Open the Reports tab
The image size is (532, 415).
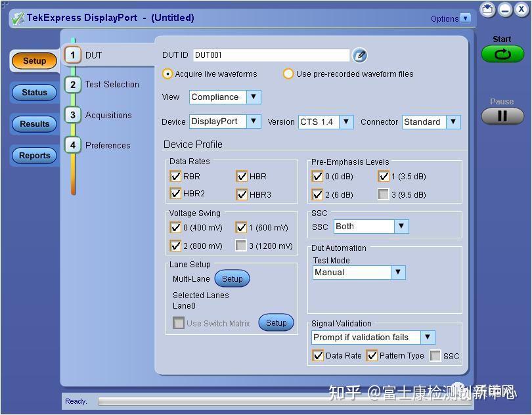pyautogui.click(x=34, y=156)
